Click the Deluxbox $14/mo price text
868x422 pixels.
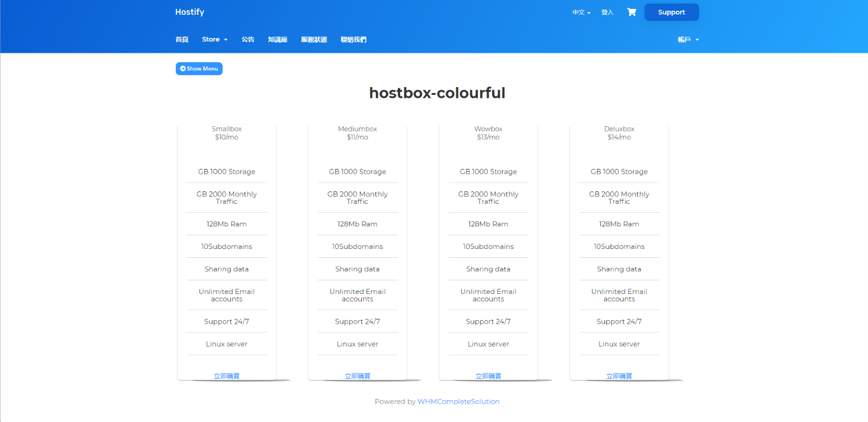tap(619, 138)
